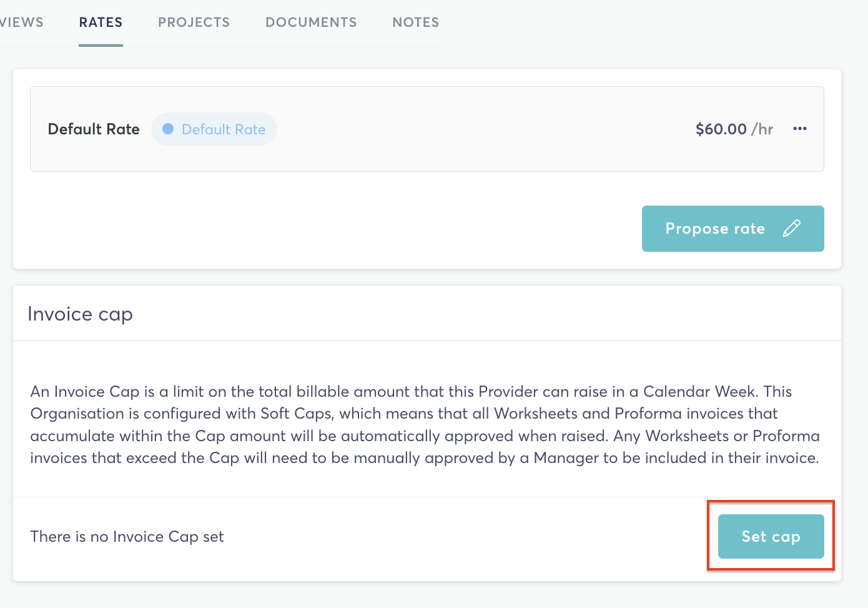Click the $60.00 rate amount
Screen dimensions: 868x608
tap(721, 129)
